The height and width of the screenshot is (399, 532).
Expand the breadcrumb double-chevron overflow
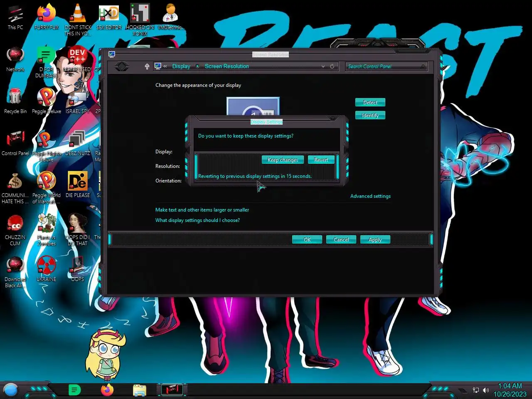[x=165, y=66]
